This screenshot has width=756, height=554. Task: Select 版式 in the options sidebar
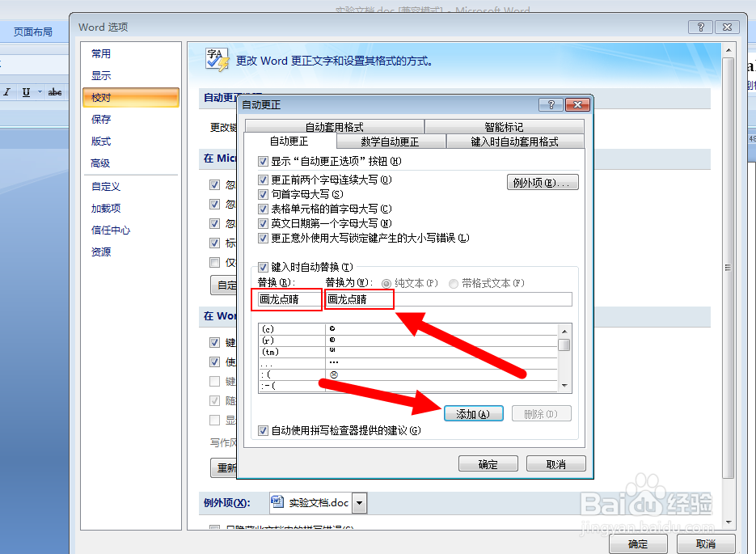coord(101,142)
